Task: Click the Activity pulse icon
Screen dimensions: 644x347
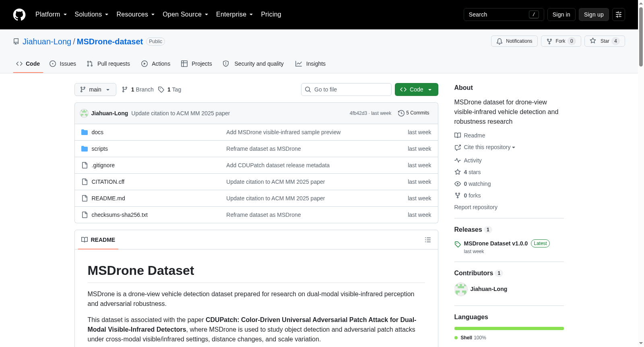Action: point(458,160)
